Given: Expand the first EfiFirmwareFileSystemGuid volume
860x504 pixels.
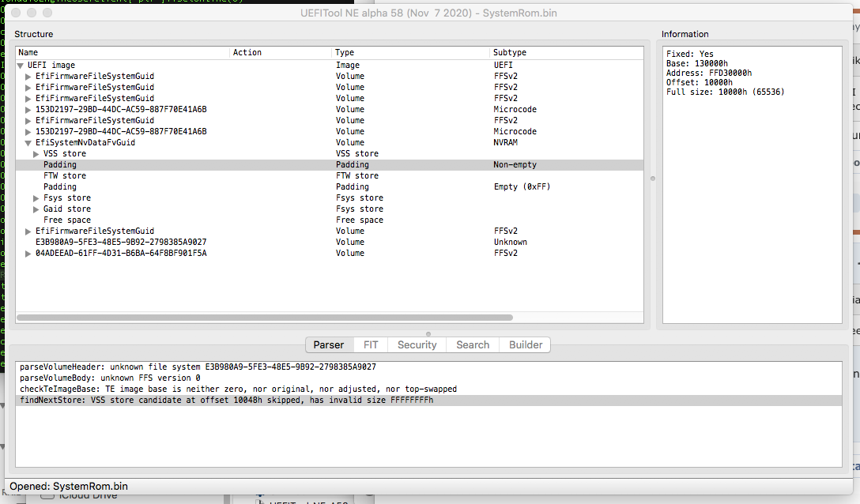Looking at the screenshot, I should tap(28, 76).
